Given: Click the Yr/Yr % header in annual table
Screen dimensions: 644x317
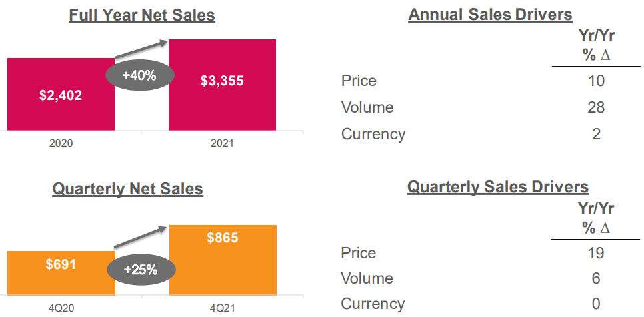Looking at the screenshot, I should (596, 45).
